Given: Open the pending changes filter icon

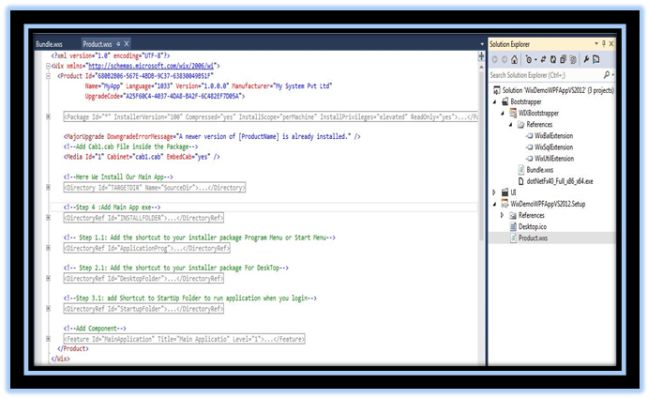Looking at the screenshot, I should [530, 60].
